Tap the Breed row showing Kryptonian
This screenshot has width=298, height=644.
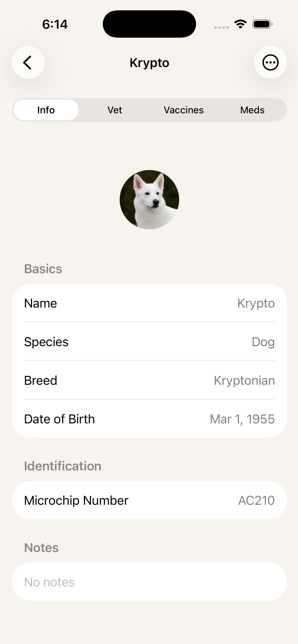149,380
